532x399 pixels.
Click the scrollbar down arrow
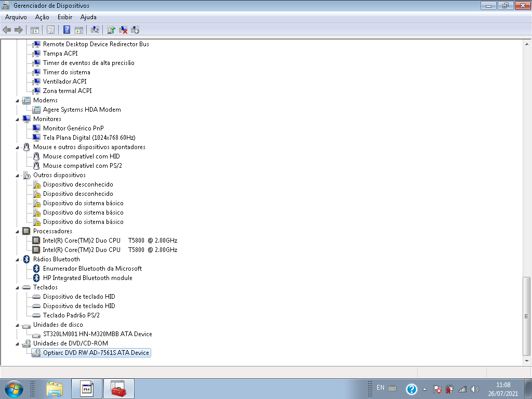tap(527, 361)
